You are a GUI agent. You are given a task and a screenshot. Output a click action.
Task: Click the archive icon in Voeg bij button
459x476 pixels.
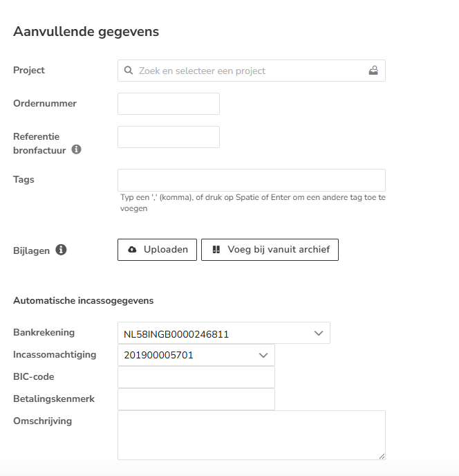216,250
